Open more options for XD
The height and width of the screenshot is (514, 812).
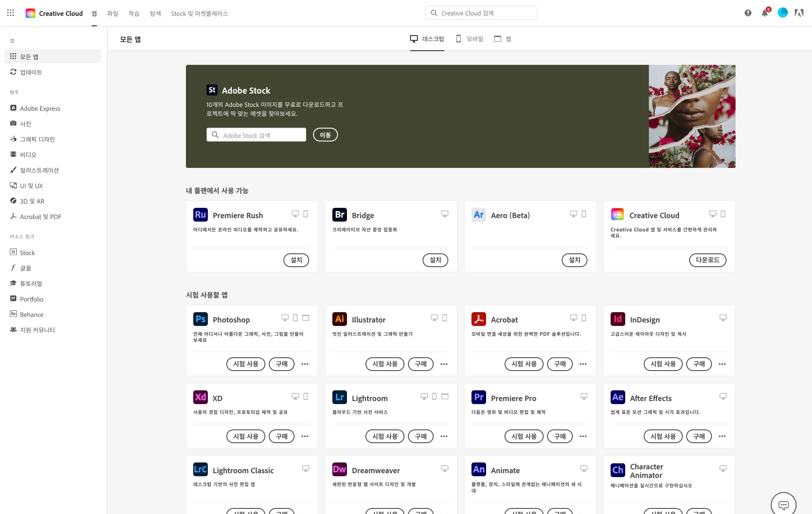(305, 436)
